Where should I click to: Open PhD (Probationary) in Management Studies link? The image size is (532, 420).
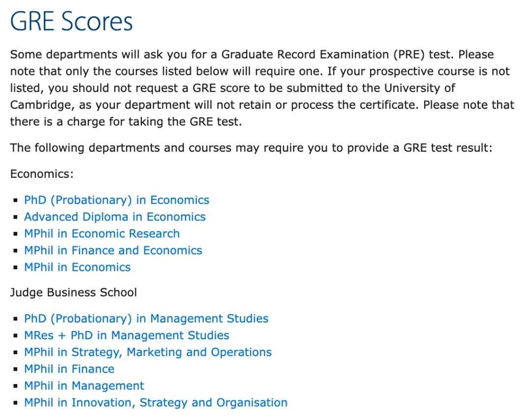pyautogui.click(x=146, y=319)
